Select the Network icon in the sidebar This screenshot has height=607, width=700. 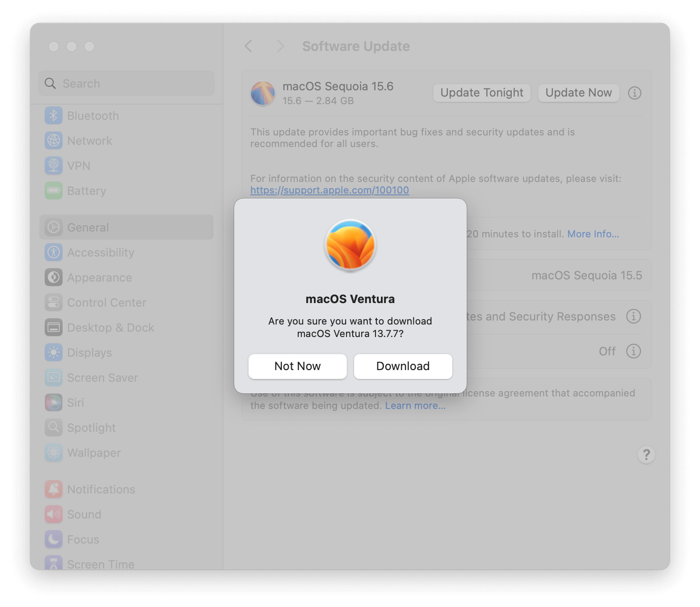coord(54,141)
